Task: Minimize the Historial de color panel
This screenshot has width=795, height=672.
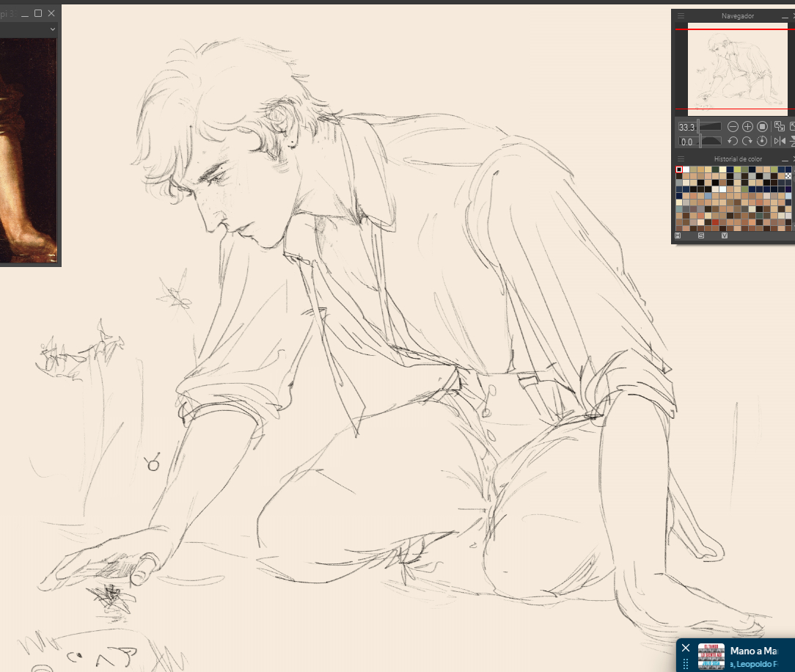Action: (783, 159)
